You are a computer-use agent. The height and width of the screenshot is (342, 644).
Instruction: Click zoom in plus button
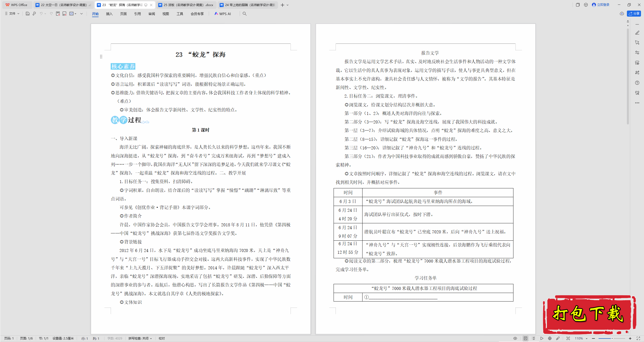tap(630, 338)
